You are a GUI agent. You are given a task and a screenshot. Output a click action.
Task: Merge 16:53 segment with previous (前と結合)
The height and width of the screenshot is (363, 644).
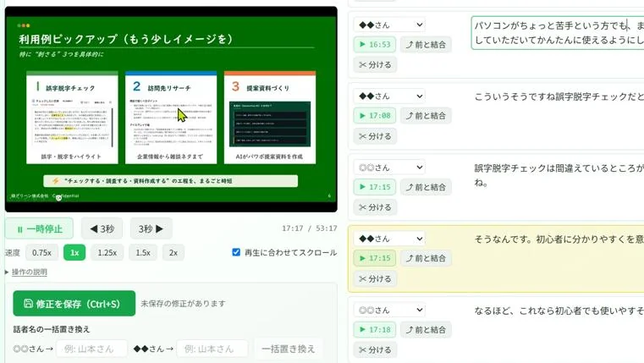(426, 44)
